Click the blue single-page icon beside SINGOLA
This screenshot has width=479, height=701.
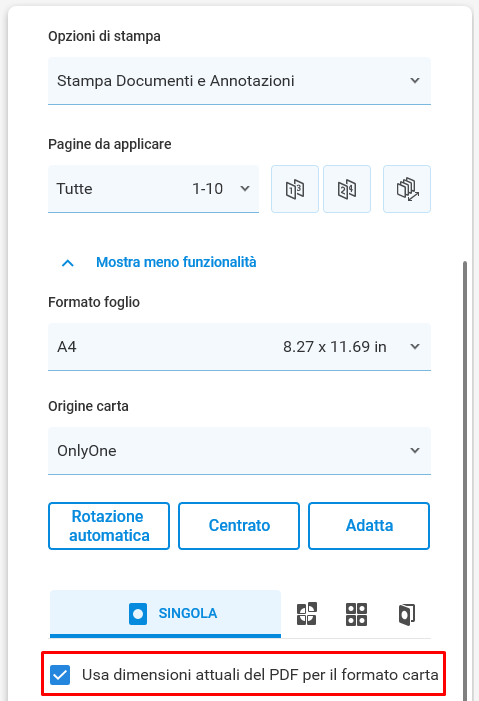(138, 613)
